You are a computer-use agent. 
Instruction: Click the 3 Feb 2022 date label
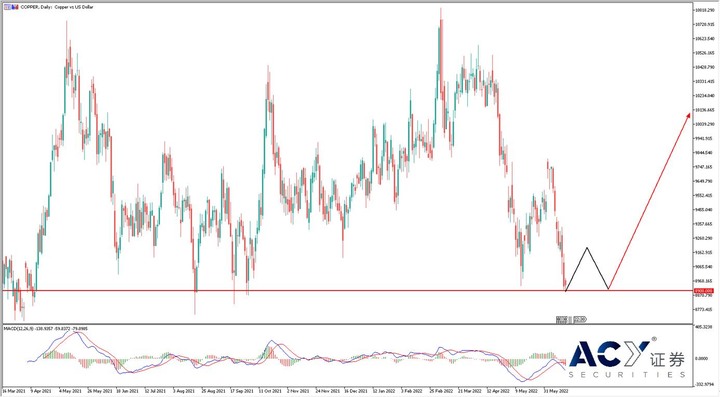point(411,391)
